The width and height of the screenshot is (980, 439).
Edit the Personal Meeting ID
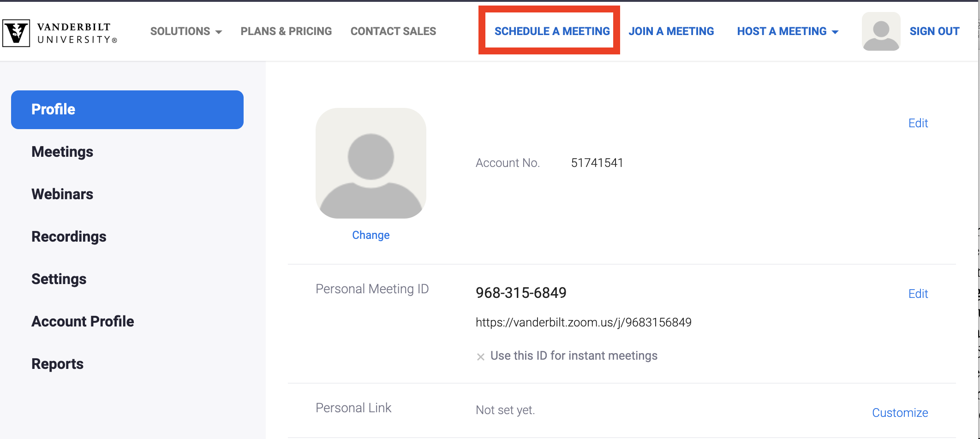point(918,294)
